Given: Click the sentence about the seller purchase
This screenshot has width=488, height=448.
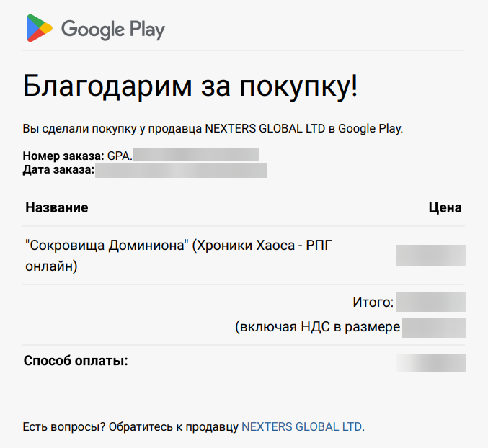Looking at the screenshot, I should tap(213, 130).
